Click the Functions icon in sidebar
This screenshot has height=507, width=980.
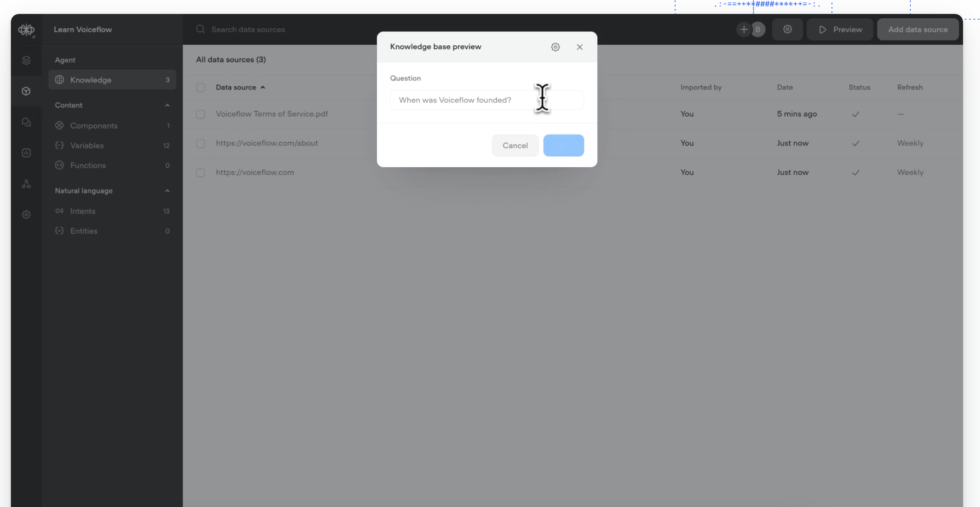coord(60,165)
